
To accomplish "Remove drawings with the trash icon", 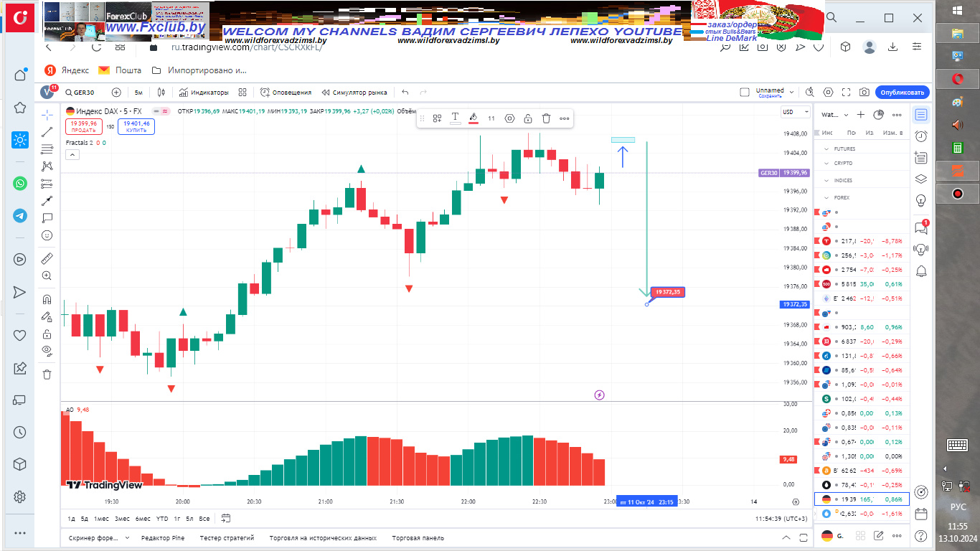I will tap(47, 375).
